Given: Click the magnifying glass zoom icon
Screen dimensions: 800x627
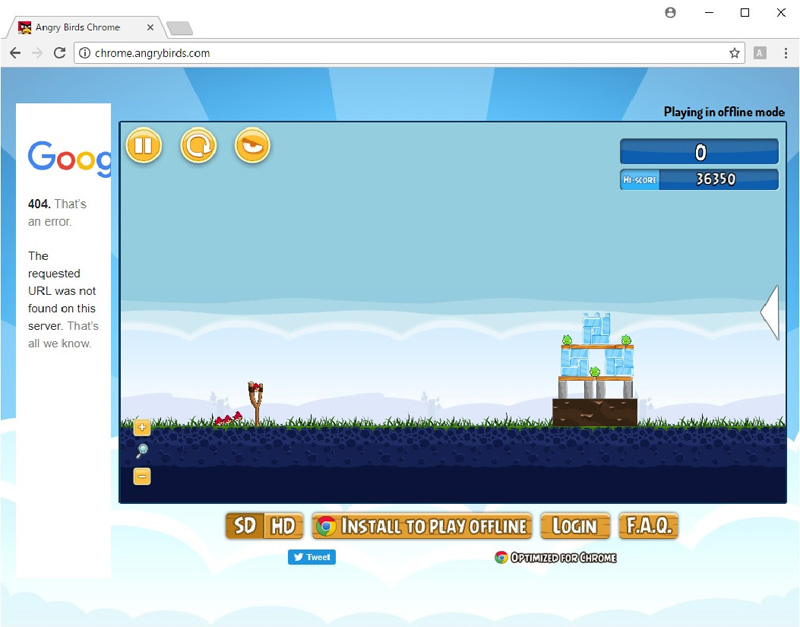Looking at the screenshot, I should (x=142, y=450).
